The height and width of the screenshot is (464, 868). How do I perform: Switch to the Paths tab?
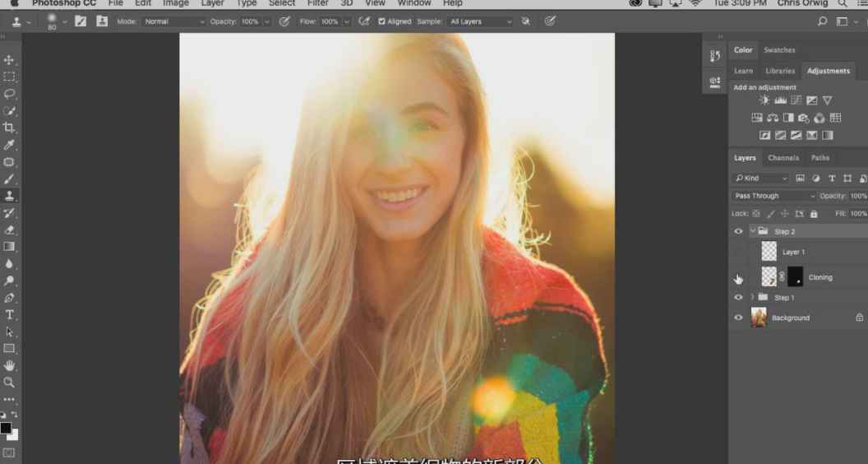tap(820, 157)
